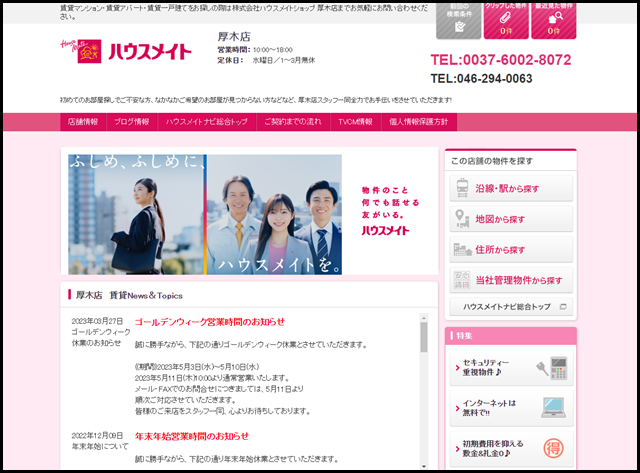Viewport: 640px width, 473px height.
Task: Click the buildings icon for 住所から探す
Action: click(462, 249)
